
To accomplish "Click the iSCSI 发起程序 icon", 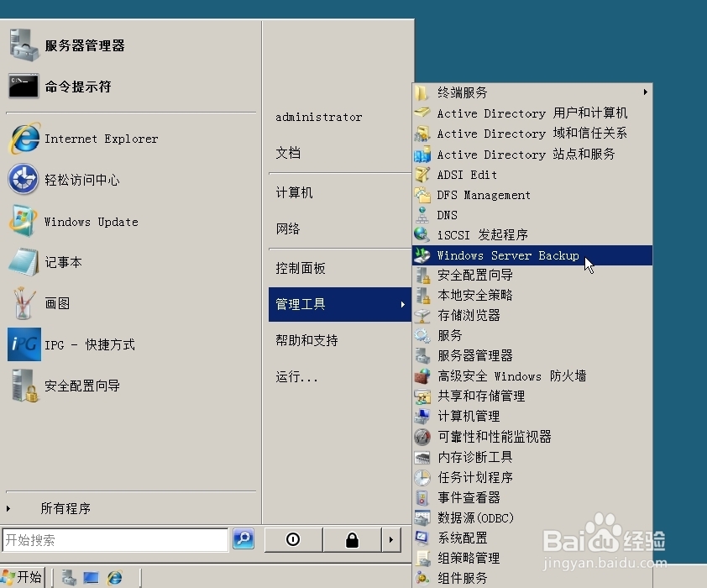I will click(422, 234).
